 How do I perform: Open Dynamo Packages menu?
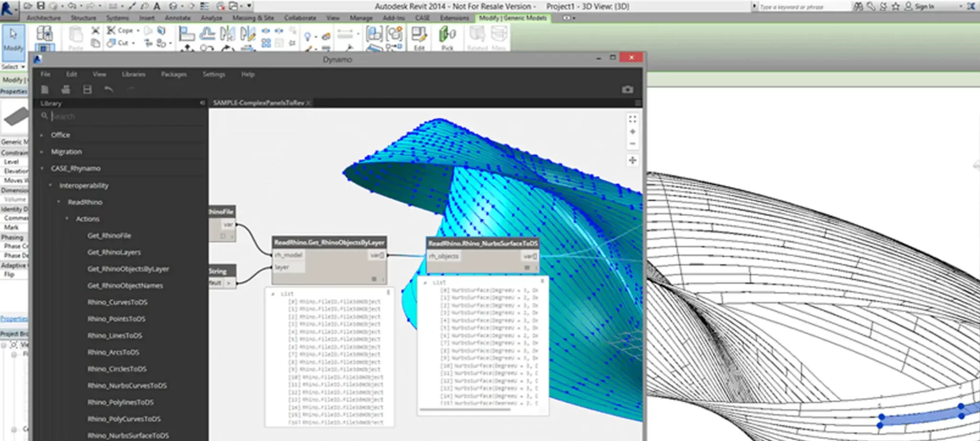pos(174,74)
